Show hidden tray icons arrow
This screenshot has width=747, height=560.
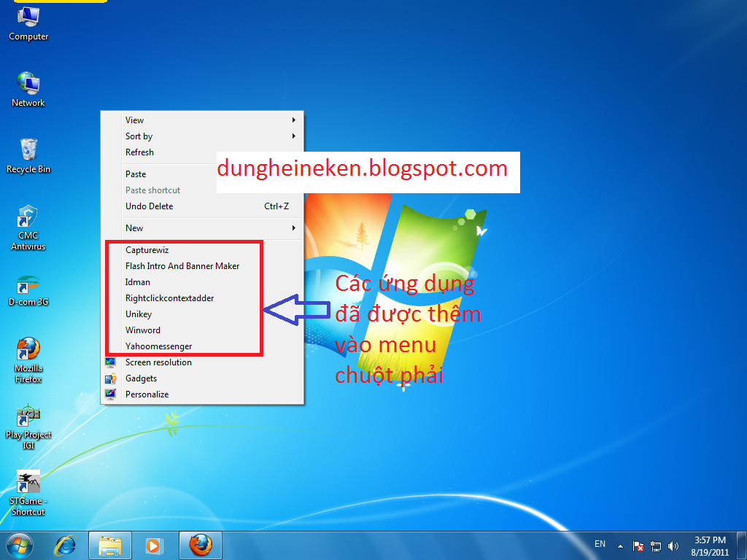(620, 546)
